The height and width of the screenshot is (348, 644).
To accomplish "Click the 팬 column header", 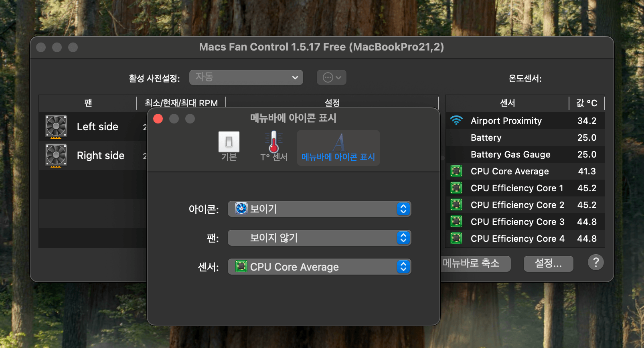I will [x=88, y=103].
